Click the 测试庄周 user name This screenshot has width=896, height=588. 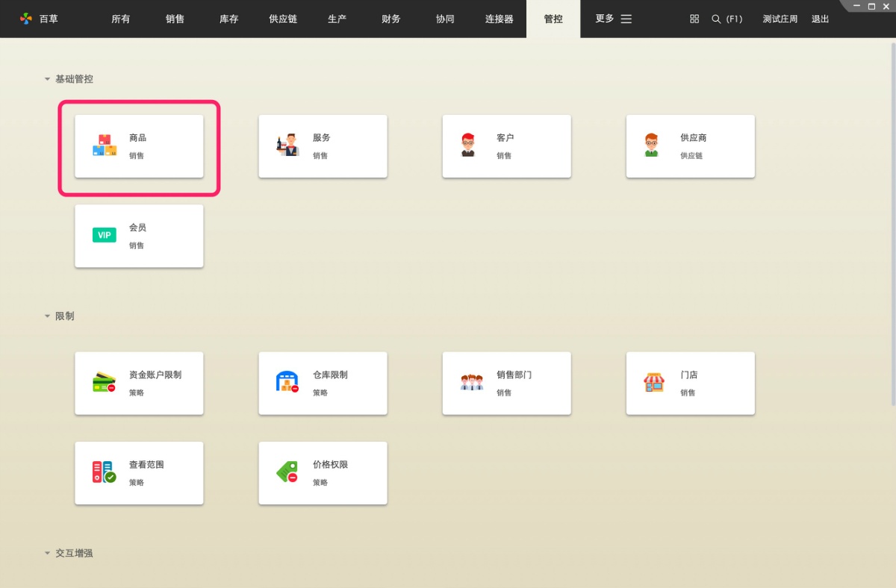pyautogui.click(x=780, y=19)
